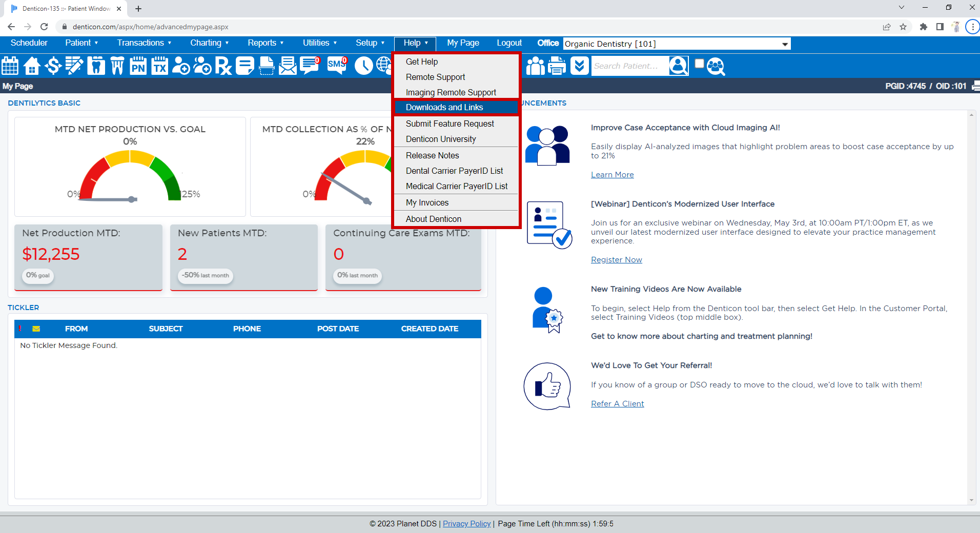This screenshot has height=533, width=980.
Task: Click Logout in the menu bar
Action: coord(509,43)
